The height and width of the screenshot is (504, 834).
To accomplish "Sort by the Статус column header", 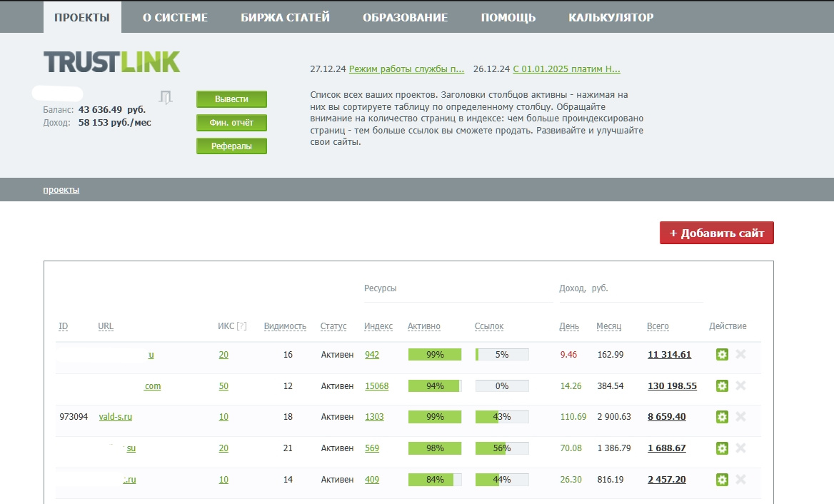I will tap(333, 326).
